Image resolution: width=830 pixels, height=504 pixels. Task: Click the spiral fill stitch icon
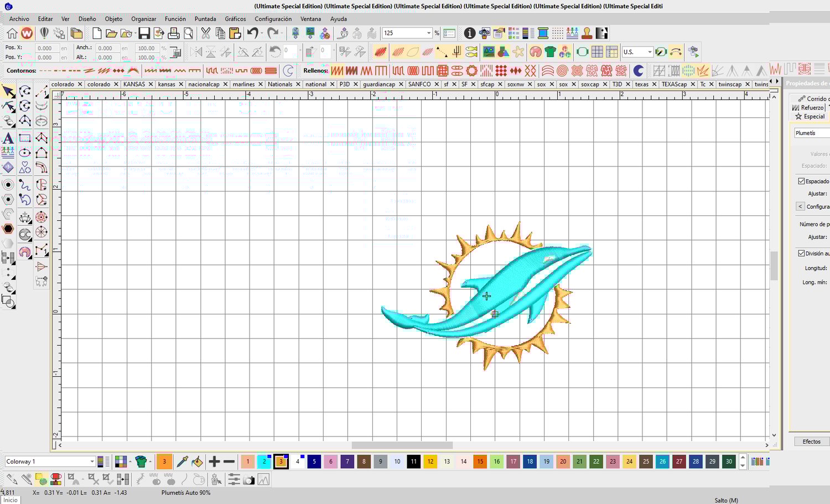pyautogui.click(x=562, y=71)
